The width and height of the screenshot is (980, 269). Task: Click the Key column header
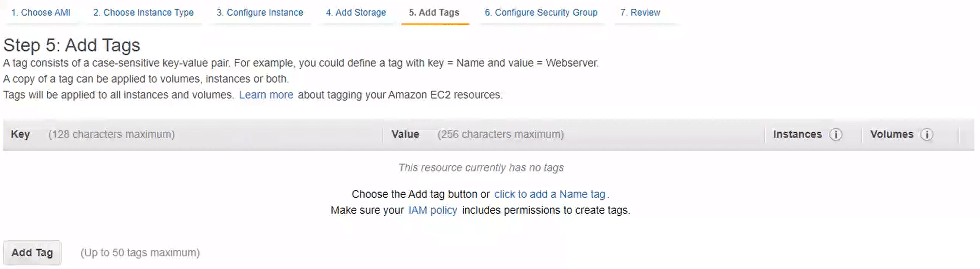20,134
